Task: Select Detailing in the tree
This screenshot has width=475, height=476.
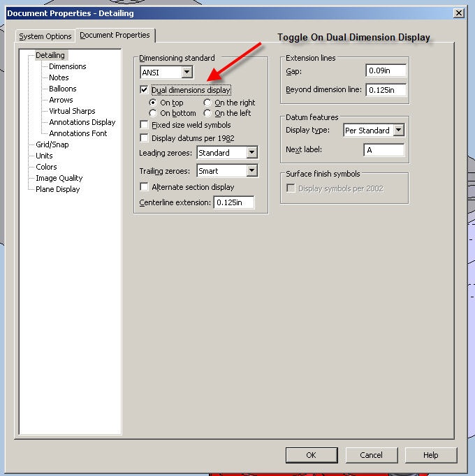Action: tap(50, 55)
